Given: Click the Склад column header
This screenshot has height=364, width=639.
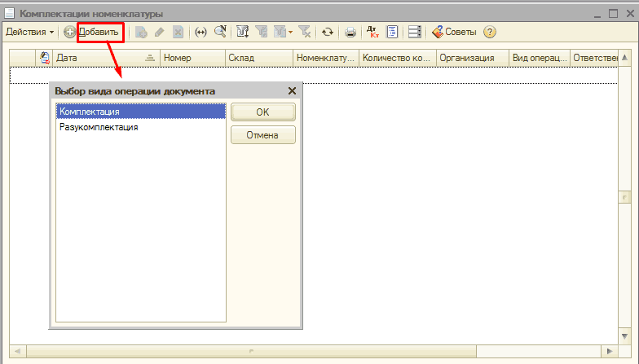Looking at the screenshot, I should 259,58.
